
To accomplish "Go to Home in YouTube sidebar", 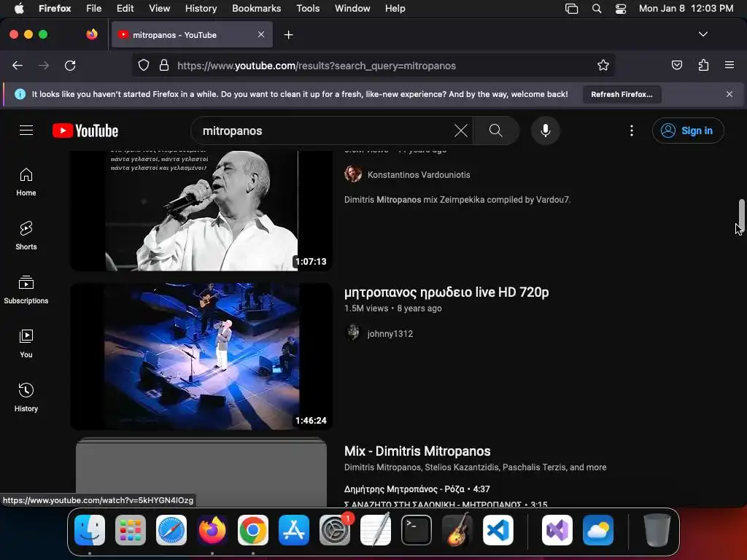I will 26,182.
